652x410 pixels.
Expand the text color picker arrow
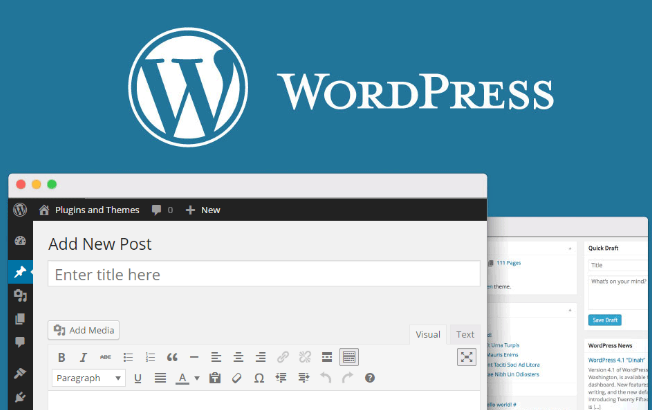tap(197, 378)
